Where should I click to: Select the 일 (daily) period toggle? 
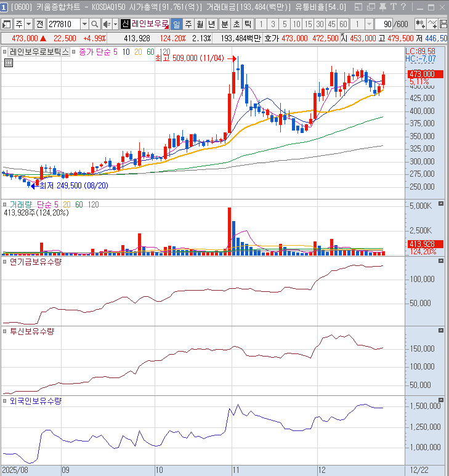[x=176, y=24]
